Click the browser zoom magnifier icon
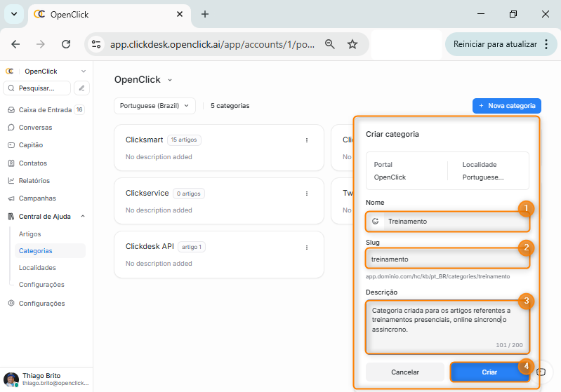Image resolution: width=561 pixels, height=392 pixels. [x=329, y=44]
